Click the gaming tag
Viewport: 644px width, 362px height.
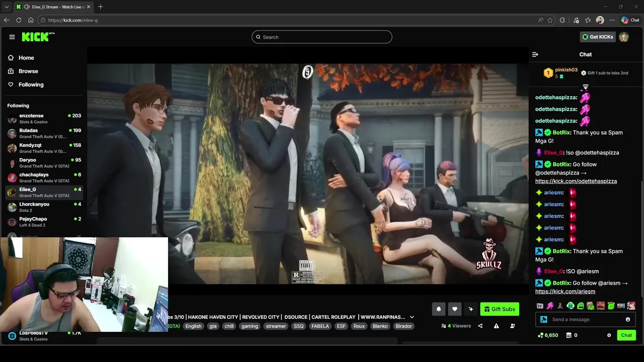250,326
